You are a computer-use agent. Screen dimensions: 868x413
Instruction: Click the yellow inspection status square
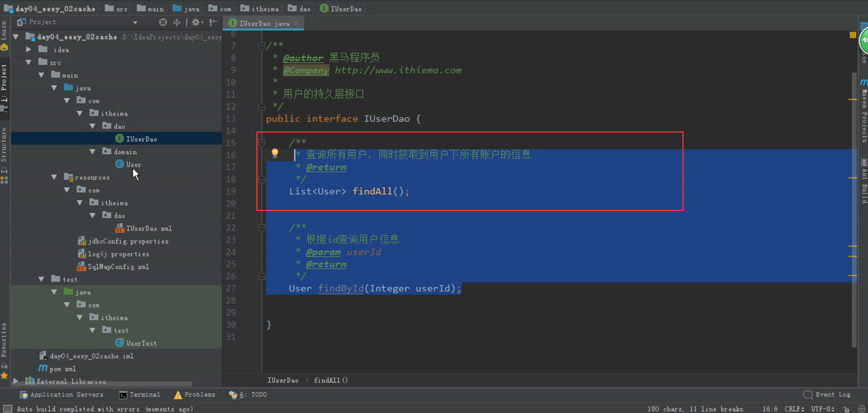tap(852, 35)
